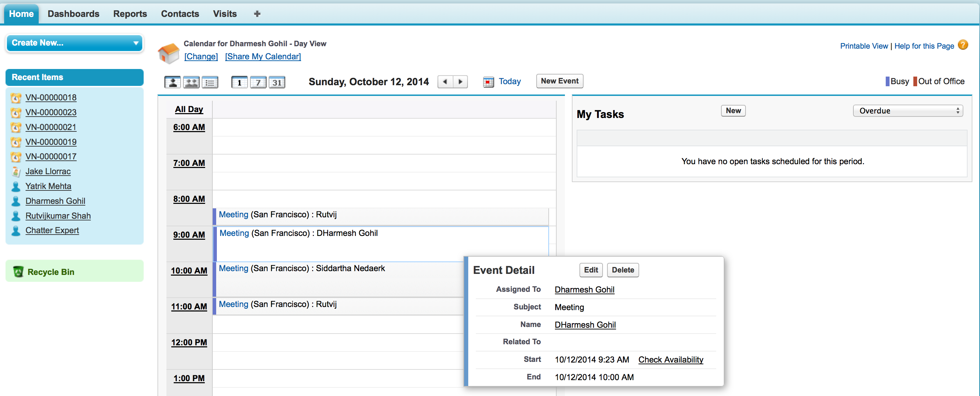Open the Recycle Bin
Image resolution: width=980 pixels, height=396 pixels.
click(51, 272)
